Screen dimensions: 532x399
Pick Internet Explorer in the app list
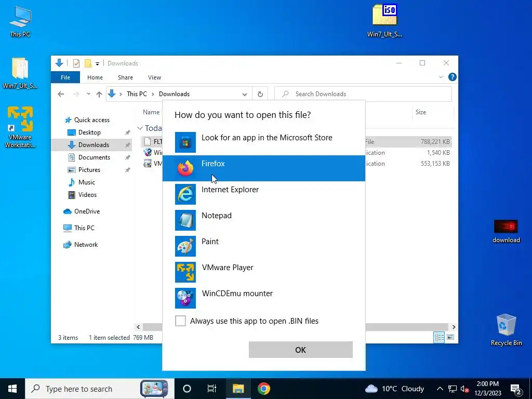(263, 194)
